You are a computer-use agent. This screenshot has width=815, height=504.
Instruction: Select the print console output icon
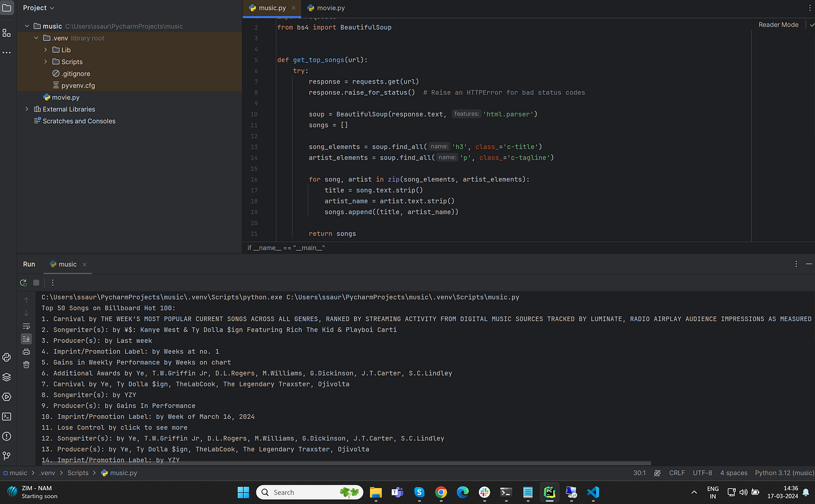[x=25, y=351]
